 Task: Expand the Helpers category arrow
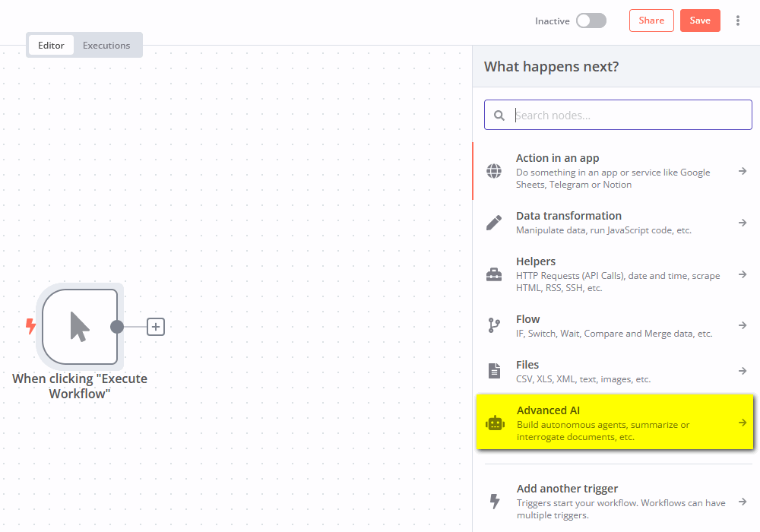[743, 274]
